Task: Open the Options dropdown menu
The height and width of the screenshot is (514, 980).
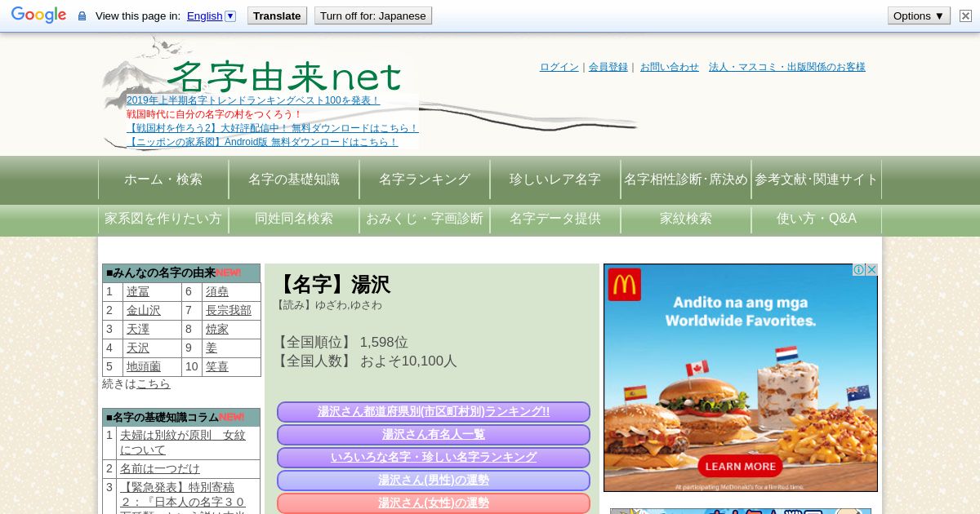Action: point(919,16)
